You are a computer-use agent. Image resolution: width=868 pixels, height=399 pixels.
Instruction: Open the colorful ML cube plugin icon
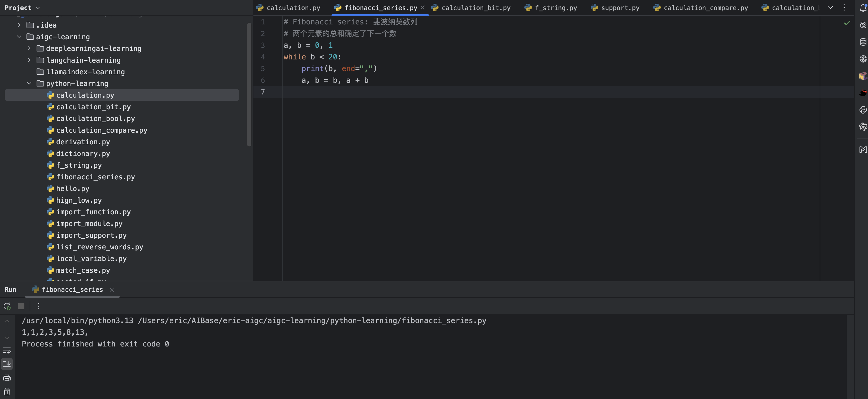tap(863, 76)
